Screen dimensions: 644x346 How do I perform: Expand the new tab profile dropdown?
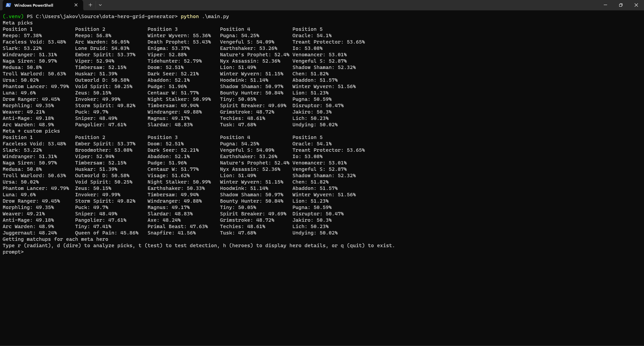pos(100,5)
